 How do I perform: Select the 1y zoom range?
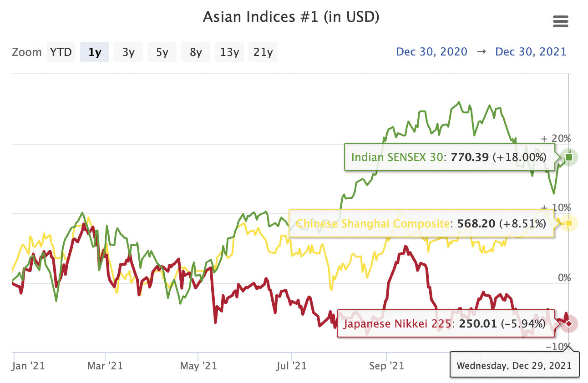click(95, 52)
